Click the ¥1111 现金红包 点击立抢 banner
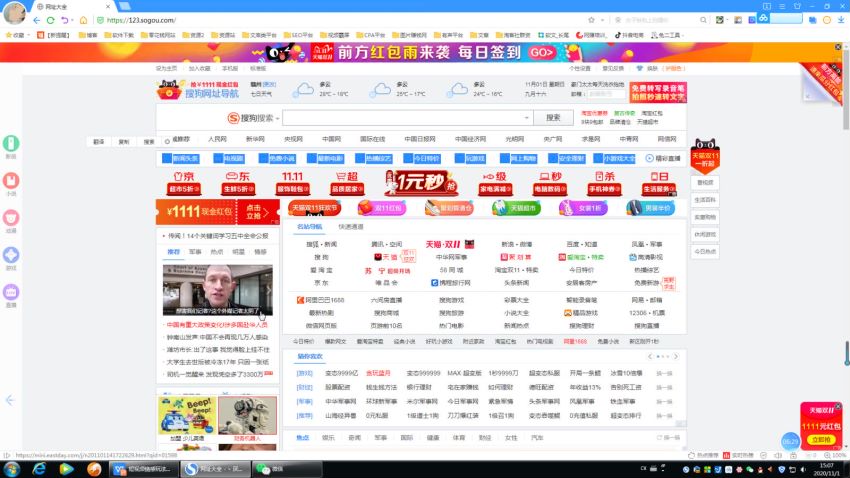The width and height of the screenshot is (850, 478). pos(217,212)
